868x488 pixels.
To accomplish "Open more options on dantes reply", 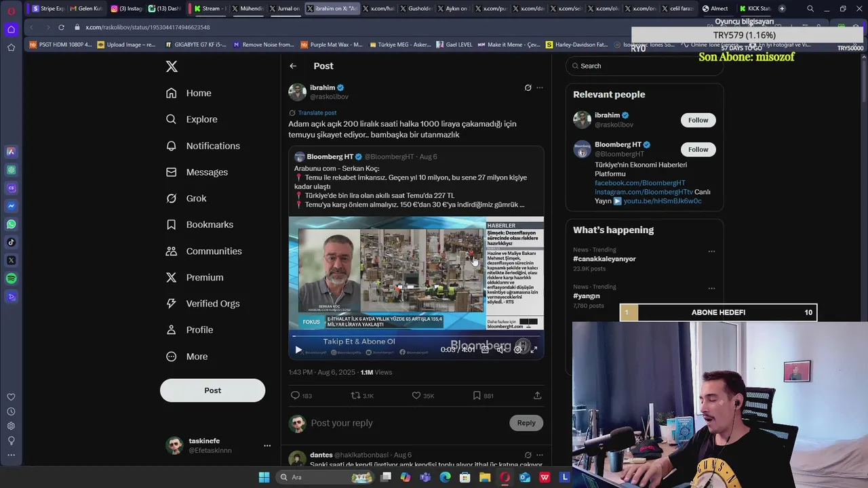I will pyautogui.click(x=540, y=455).
